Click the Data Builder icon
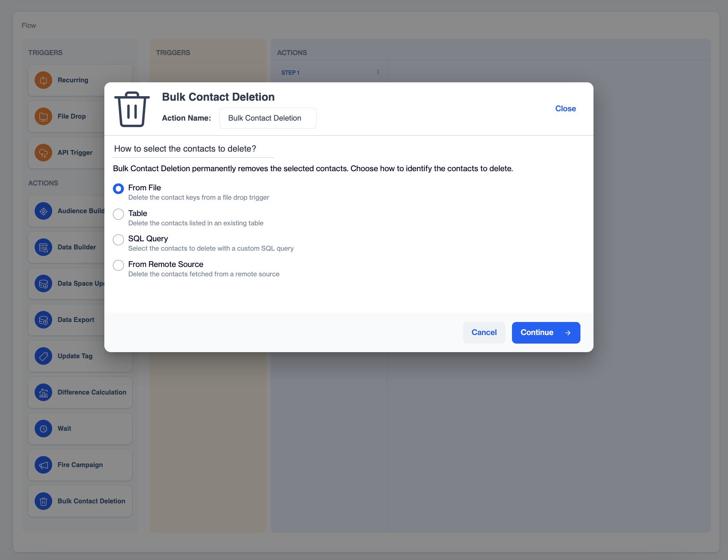 click(43, 247)
